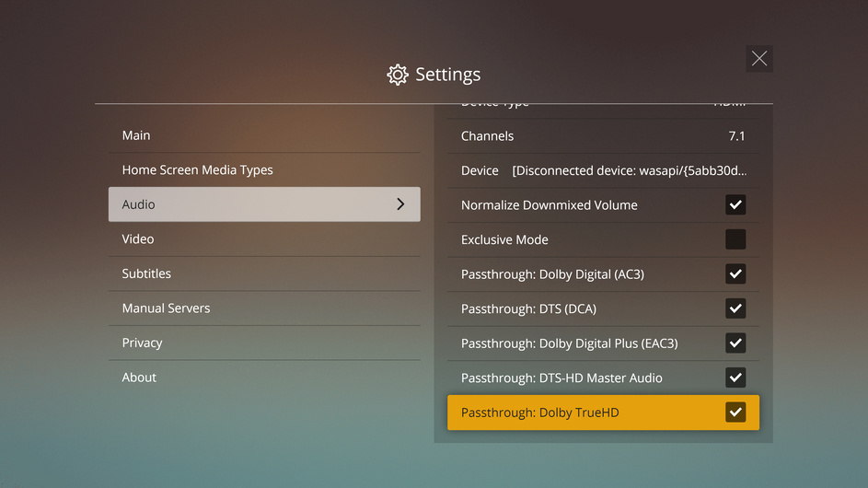Open the Main settings category
The height and width of the screenshot is (488, 868).
(264, 135)
